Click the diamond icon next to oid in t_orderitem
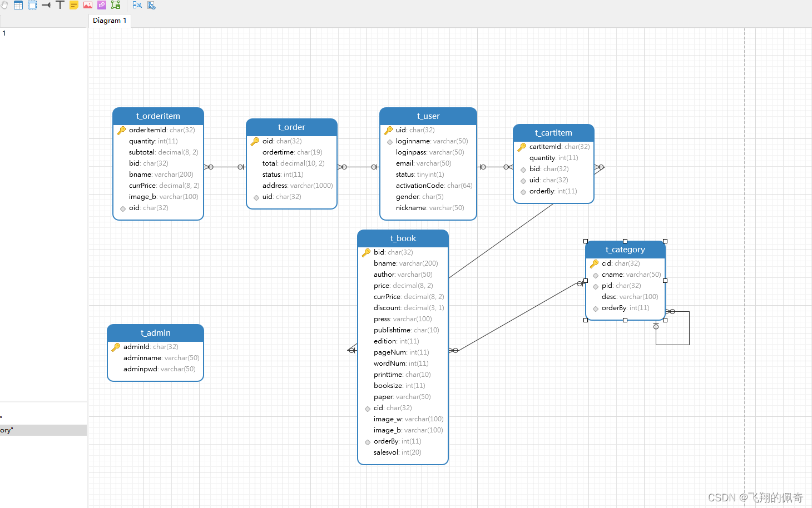The image size is (812, 508). (123, 209)
